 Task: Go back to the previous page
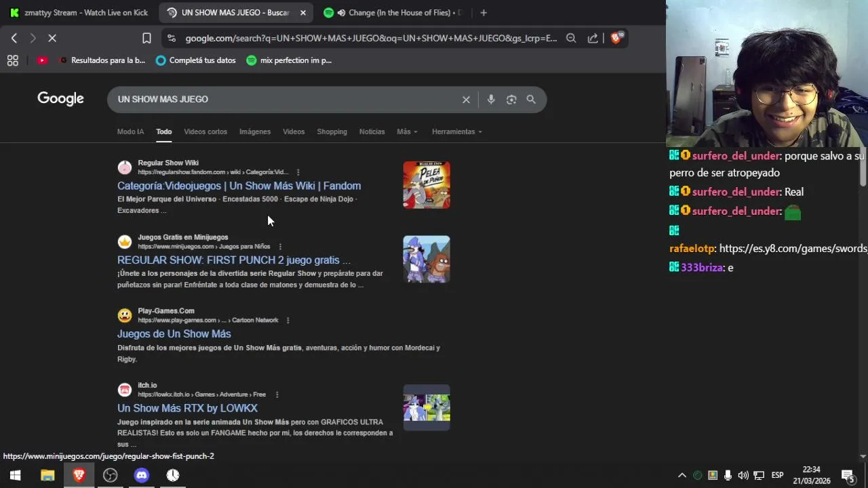(14, 39)
